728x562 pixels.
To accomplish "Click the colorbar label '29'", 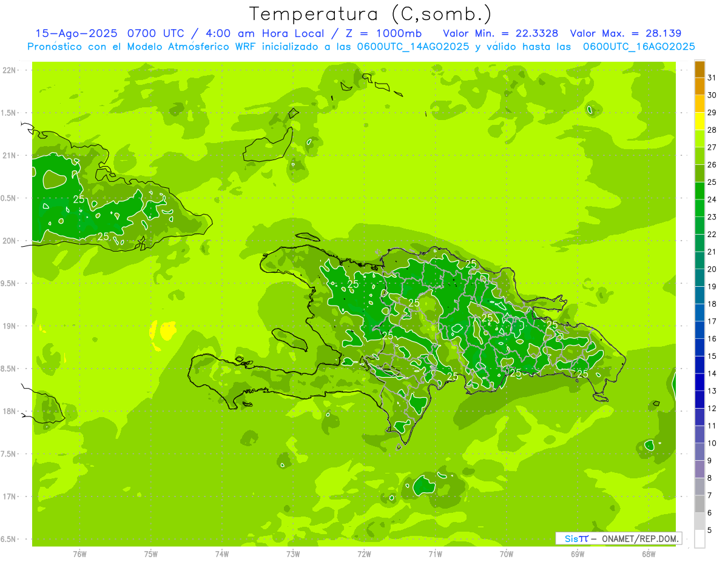I will point(712,113).
